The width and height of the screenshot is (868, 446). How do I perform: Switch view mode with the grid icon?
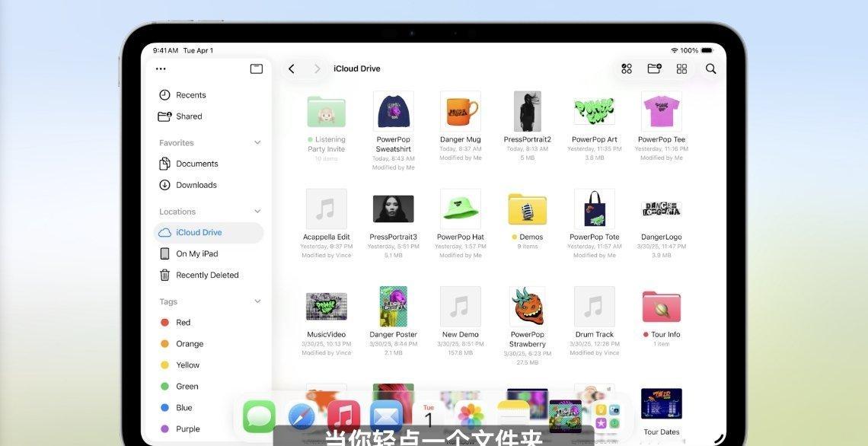point(682,68)
